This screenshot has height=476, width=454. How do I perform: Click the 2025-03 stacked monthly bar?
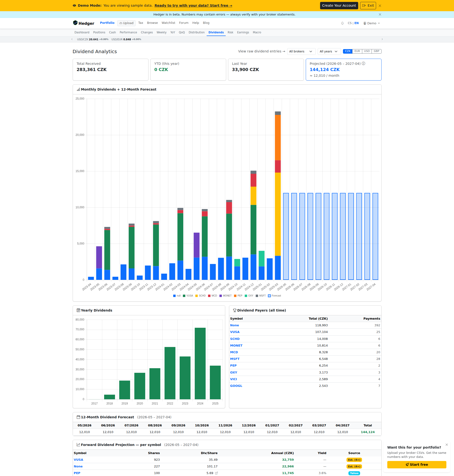pos(278,195)
